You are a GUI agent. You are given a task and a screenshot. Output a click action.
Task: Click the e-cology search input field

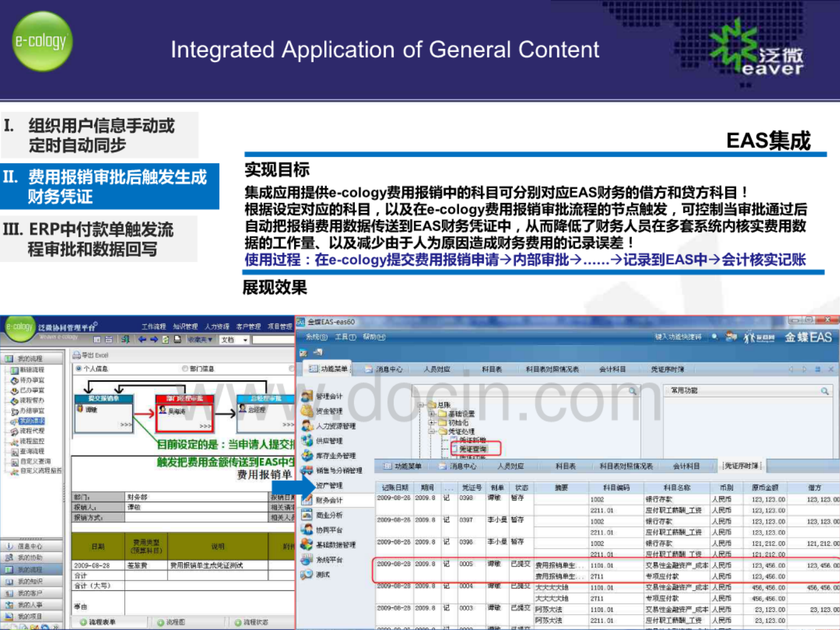(273, 340)
